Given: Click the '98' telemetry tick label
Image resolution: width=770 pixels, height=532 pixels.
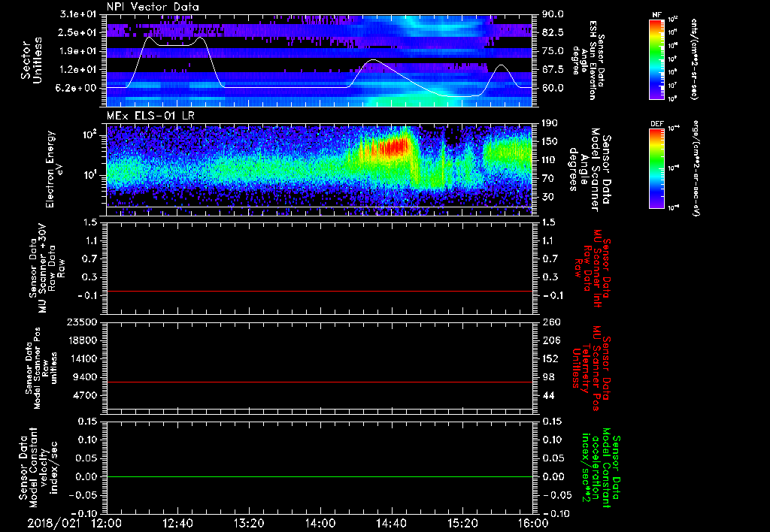Looking at the screenshot, I should (x=548, y=377).
